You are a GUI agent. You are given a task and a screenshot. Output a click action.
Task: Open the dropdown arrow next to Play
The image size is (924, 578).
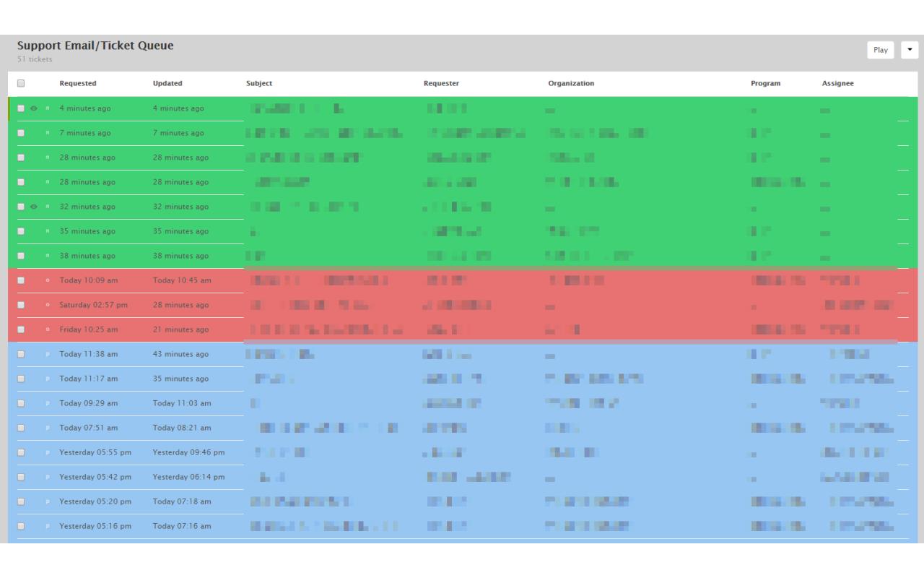click(910, 50)
